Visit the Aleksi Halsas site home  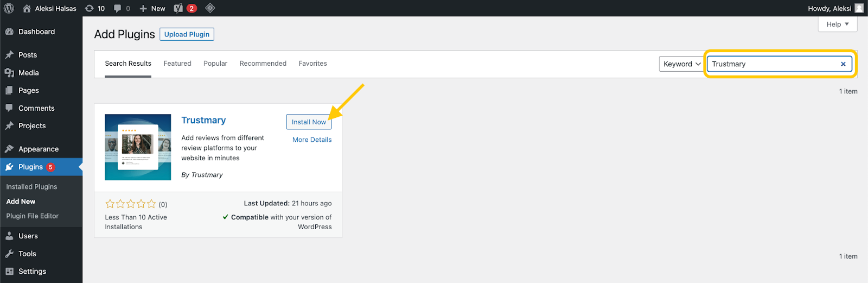tap(49, 8)
